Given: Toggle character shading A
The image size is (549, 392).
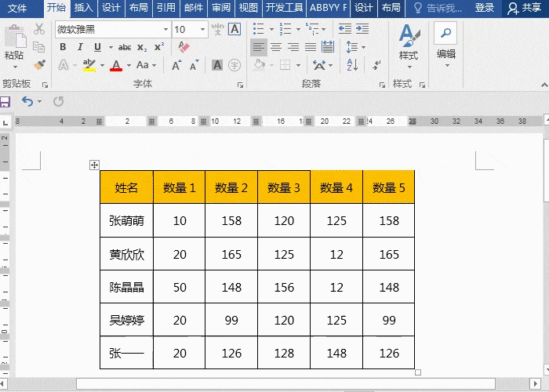Looking at the screenshot, I should point(217,65).
